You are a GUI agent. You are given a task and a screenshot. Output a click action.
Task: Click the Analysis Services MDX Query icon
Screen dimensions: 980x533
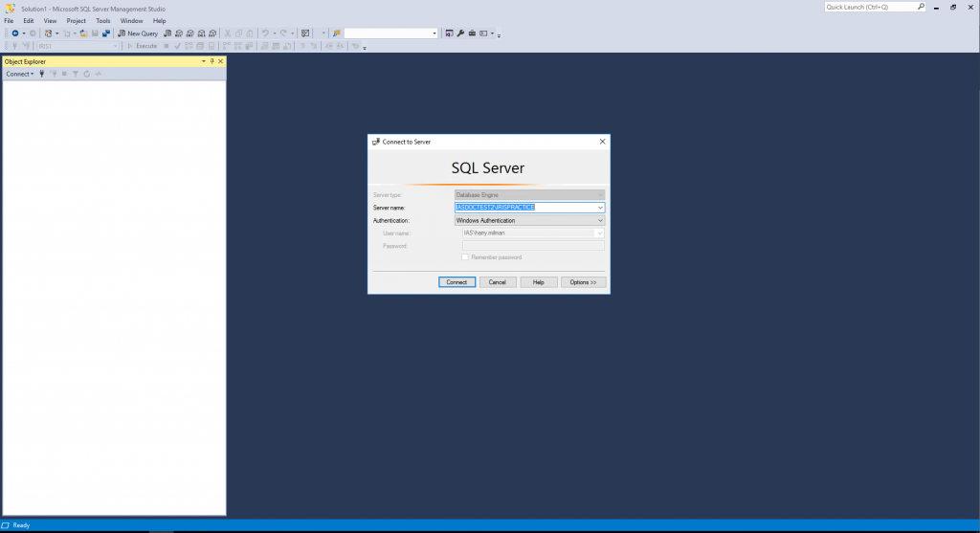[x=179, y=33]
